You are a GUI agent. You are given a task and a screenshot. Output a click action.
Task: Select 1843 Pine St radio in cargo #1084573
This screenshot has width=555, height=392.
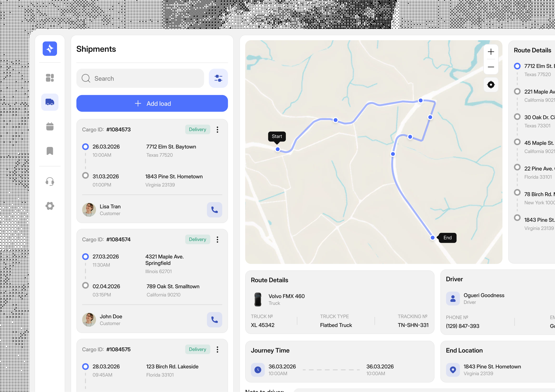click(85, 175)
